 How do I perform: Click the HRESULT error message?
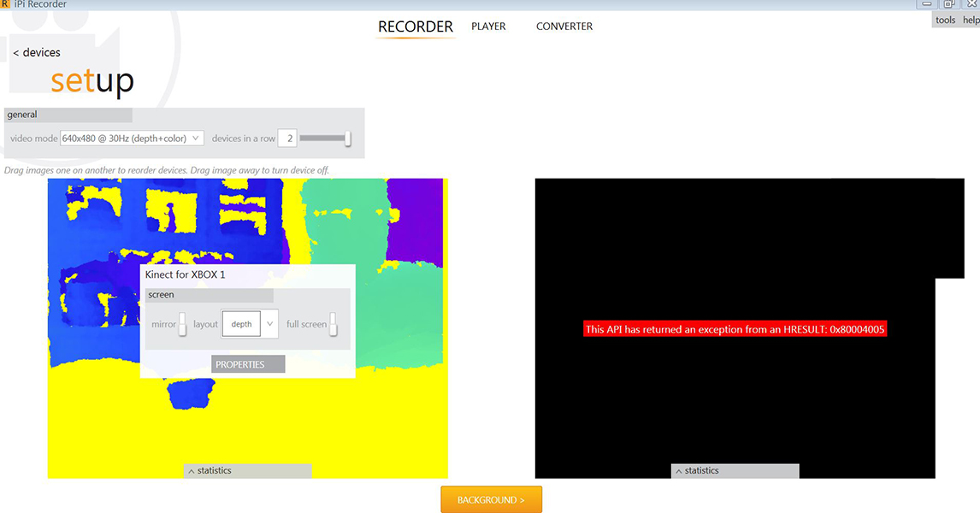735,329
